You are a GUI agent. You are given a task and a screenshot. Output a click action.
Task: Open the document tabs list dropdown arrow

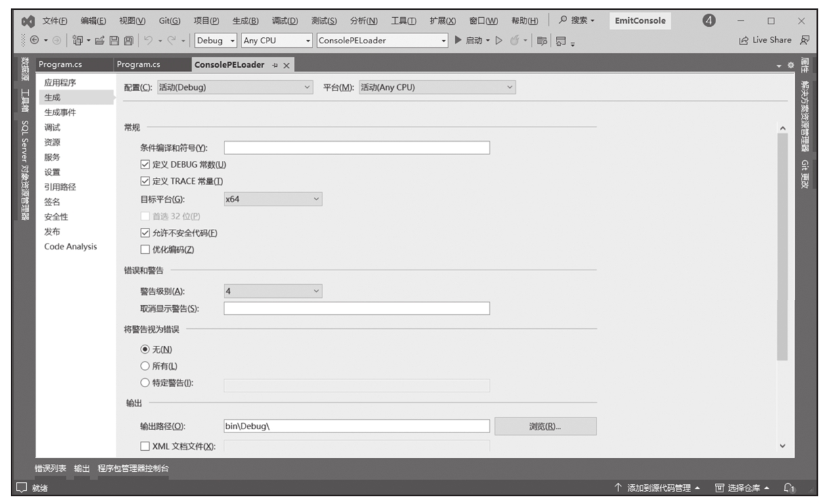780,66
